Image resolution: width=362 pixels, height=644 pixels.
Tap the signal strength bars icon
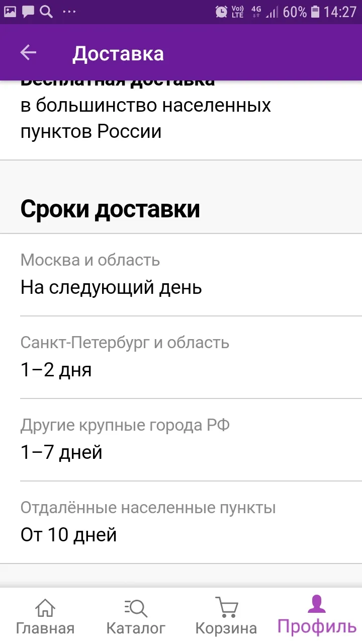(272, 12)
